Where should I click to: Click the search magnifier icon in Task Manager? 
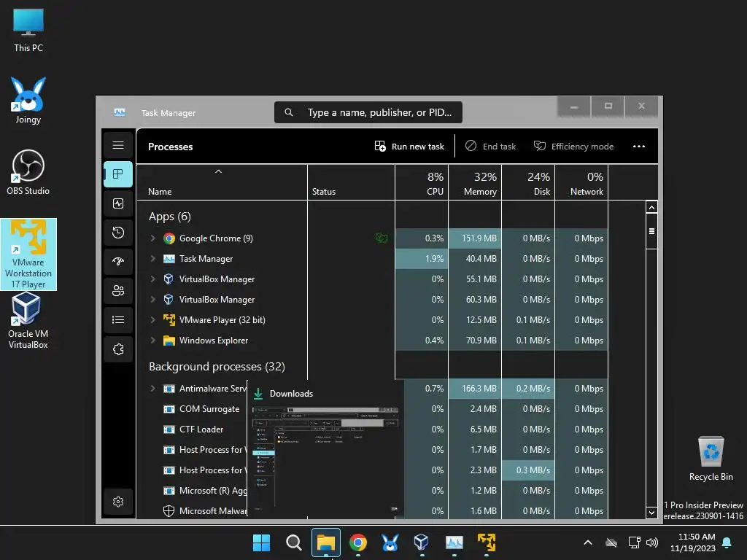(289, 112)
